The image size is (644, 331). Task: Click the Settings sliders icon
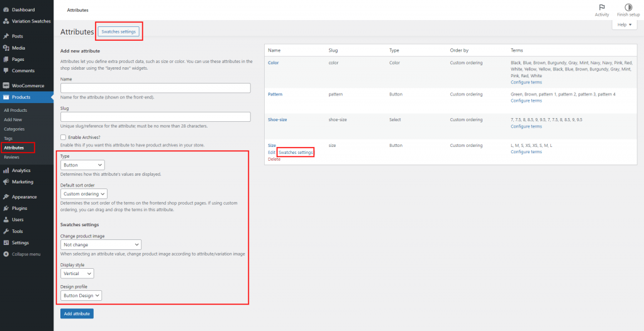[x=6, y=242]
